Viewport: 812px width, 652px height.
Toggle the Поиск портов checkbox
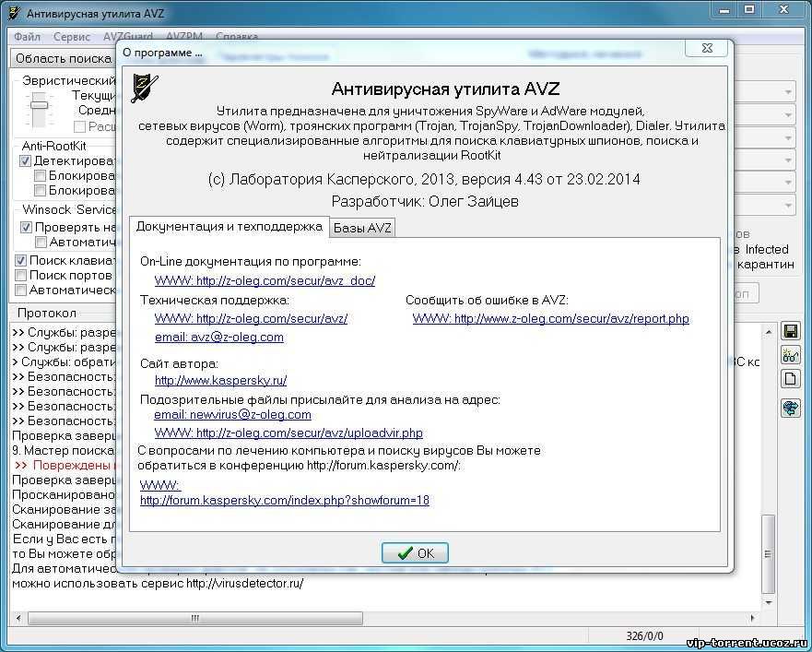coord(20,275)
